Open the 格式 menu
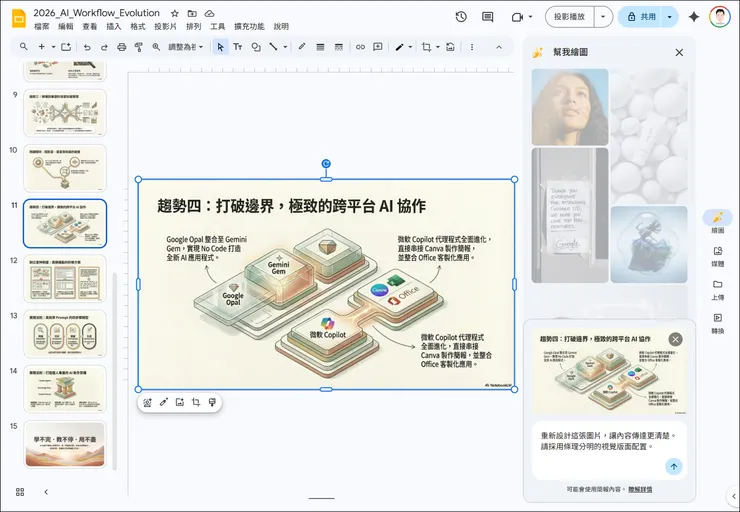The height and width of the screenshot is (512, 740). click(x=138, y=26)
